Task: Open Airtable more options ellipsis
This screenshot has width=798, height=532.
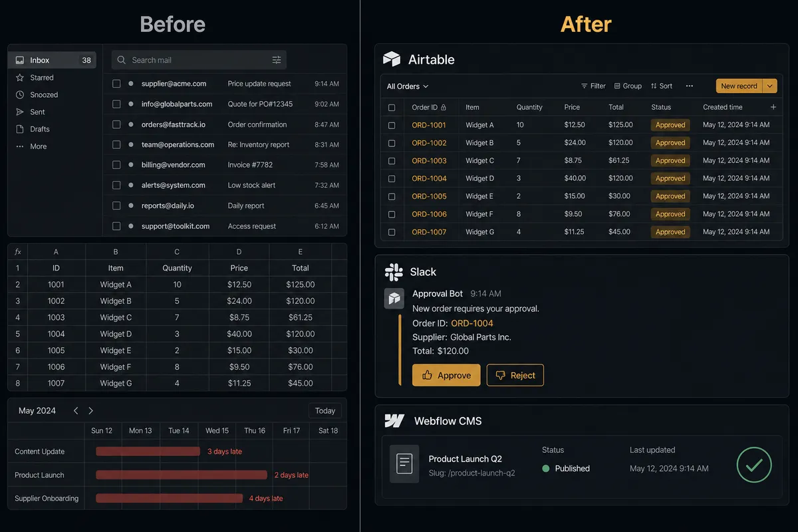Action: 690,86
